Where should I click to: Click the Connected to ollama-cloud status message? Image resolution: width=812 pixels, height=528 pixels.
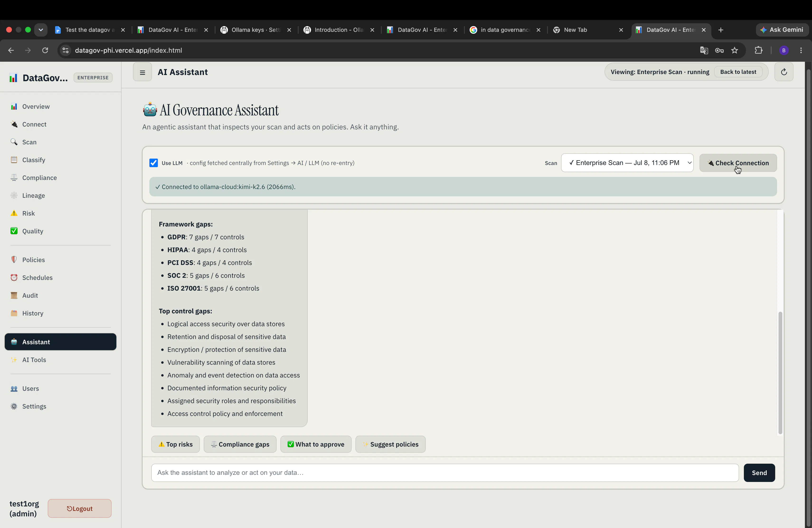[x=463, y=187]
